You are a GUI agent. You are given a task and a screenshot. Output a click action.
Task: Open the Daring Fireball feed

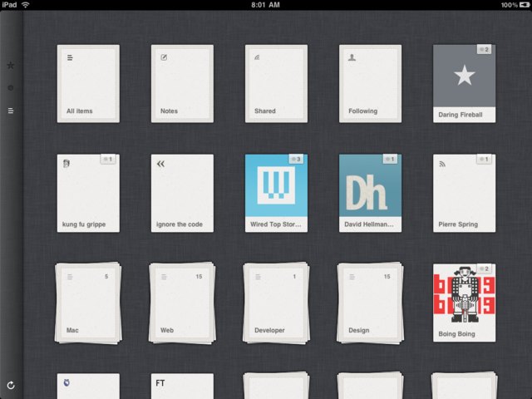[x=464, y=83]
